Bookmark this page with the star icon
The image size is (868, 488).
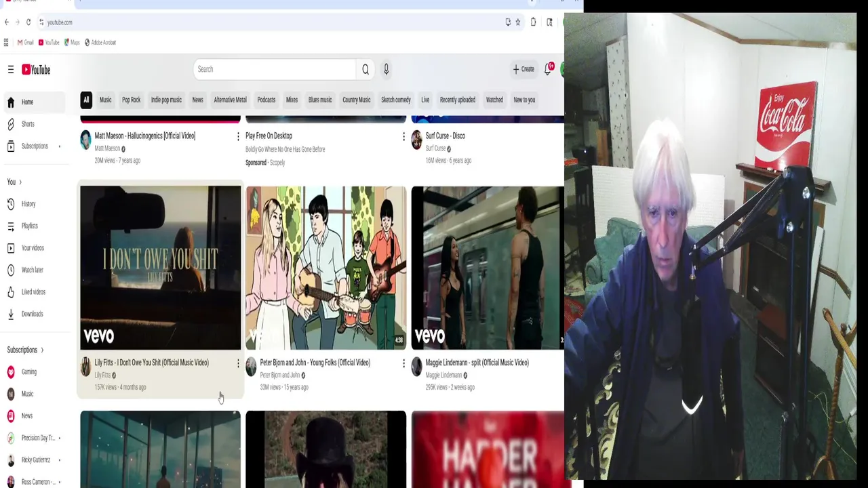click(517, 22)
